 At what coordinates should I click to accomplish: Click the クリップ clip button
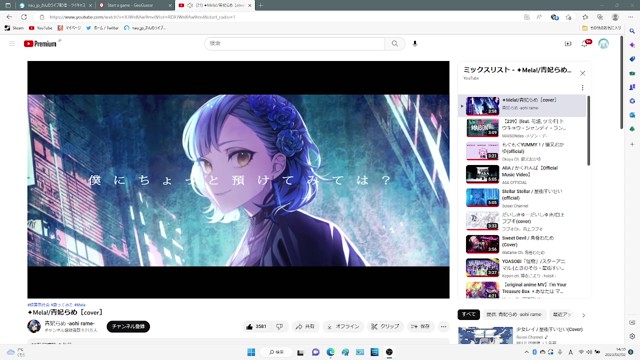pos(385,327)
